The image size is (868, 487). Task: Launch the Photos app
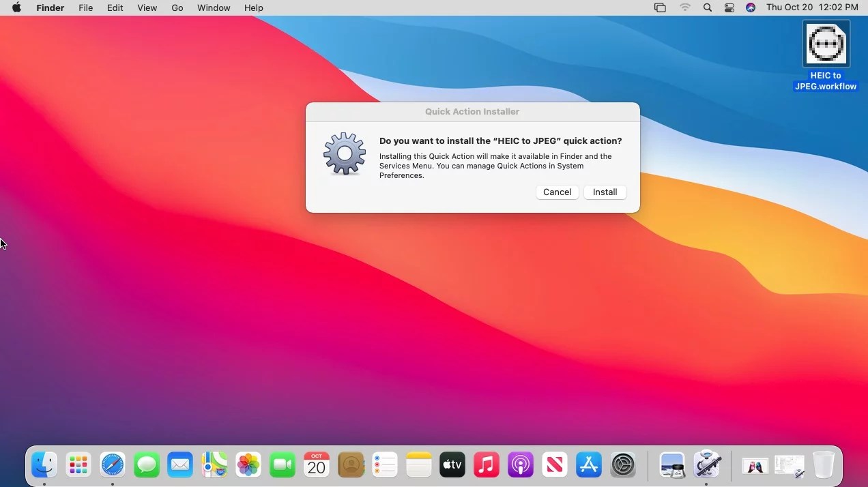(248, 464)
